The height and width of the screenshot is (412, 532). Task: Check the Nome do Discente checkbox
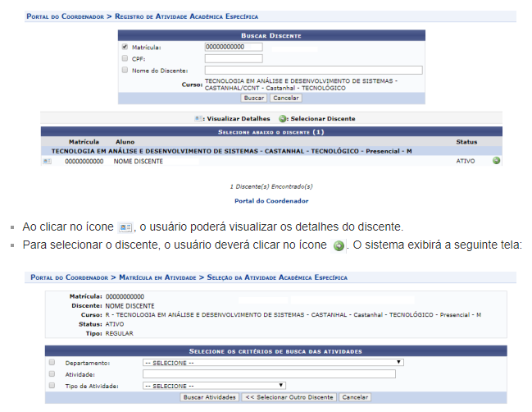click(x=125, y=70)
